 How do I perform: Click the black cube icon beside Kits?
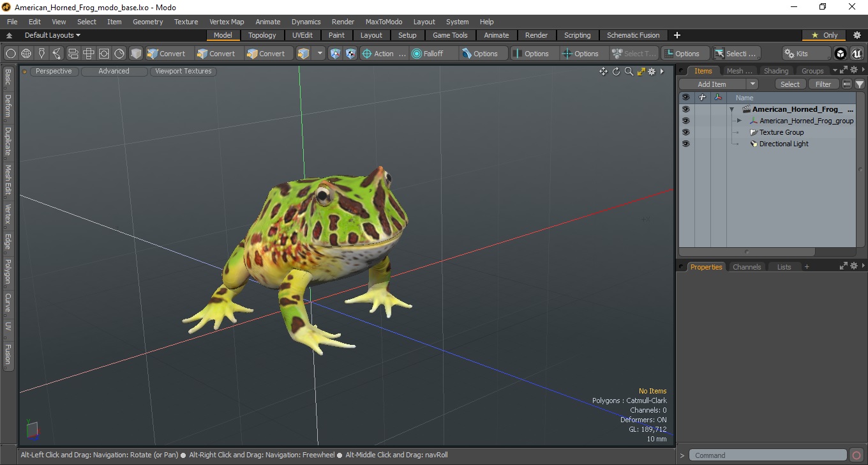[x=841, y=54]
